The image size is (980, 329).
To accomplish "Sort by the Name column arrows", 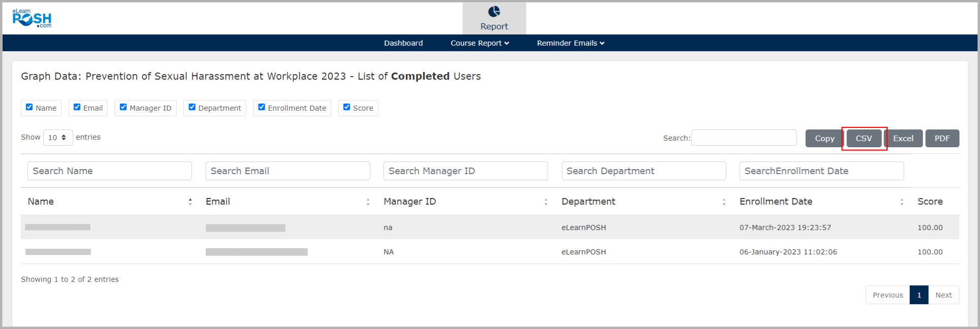I will pyautogui.click(x=190, y=202).
